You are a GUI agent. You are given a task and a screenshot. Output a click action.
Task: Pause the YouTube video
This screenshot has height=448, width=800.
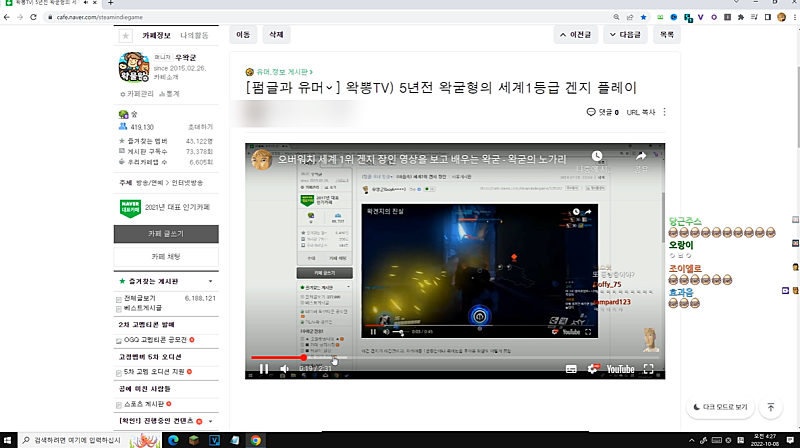(264, 368)
